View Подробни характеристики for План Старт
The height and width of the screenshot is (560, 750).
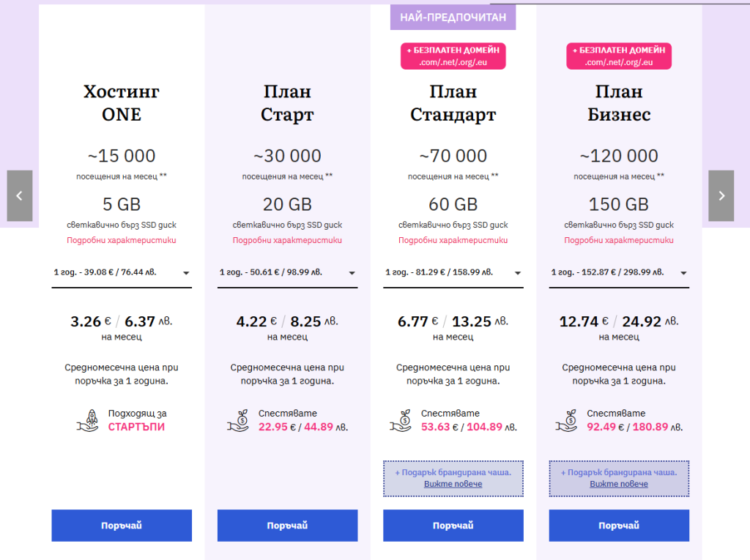click(287, 240)
